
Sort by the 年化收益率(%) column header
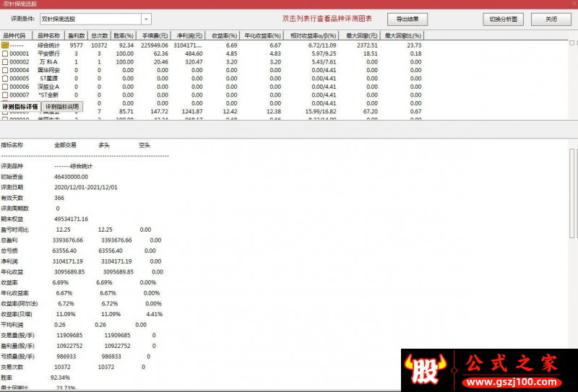click(262, 36)
